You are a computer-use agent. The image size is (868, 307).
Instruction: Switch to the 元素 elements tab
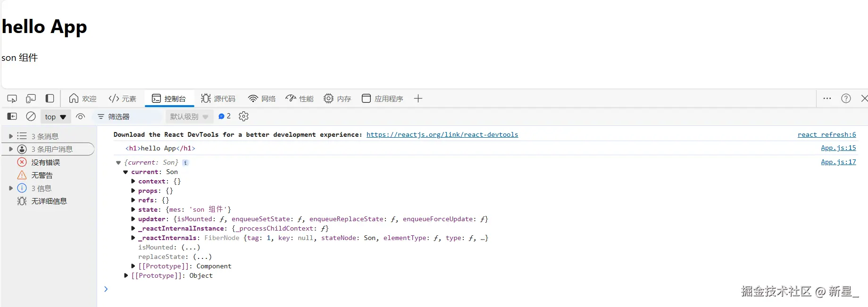point(122,99)
